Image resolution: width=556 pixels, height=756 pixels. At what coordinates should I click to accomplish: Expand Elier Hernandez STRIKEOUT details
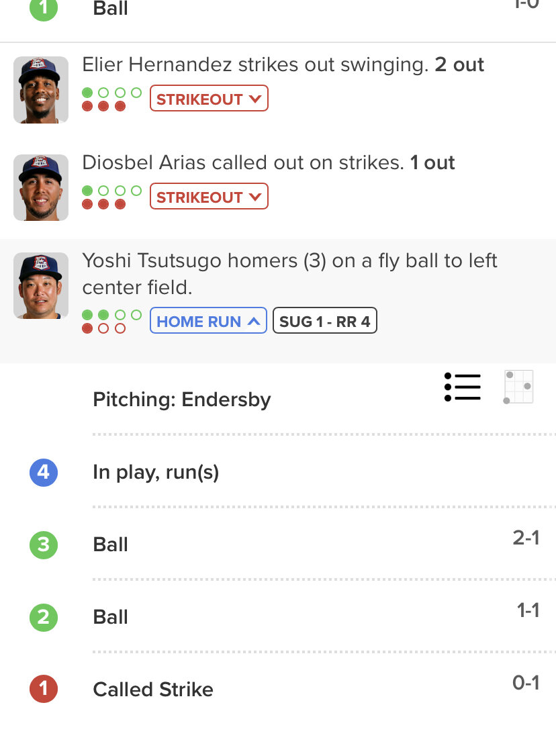coord(209,99)
